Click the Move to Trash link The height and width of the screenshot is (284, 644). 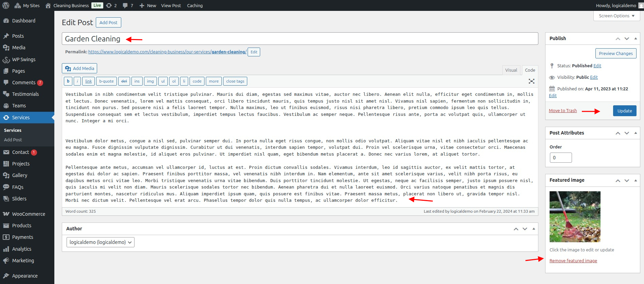pyautogui.click(x=562, y=111)
